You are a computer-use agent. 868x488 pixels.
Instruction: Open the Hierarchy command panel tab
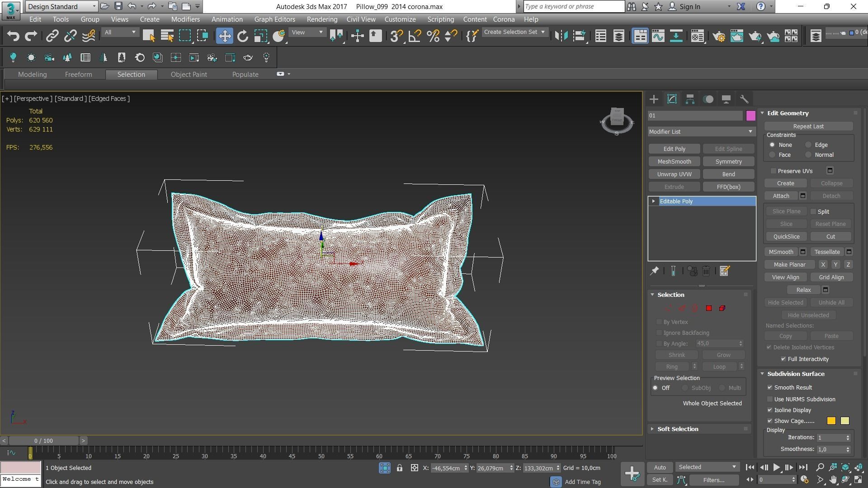click(690, 99)
